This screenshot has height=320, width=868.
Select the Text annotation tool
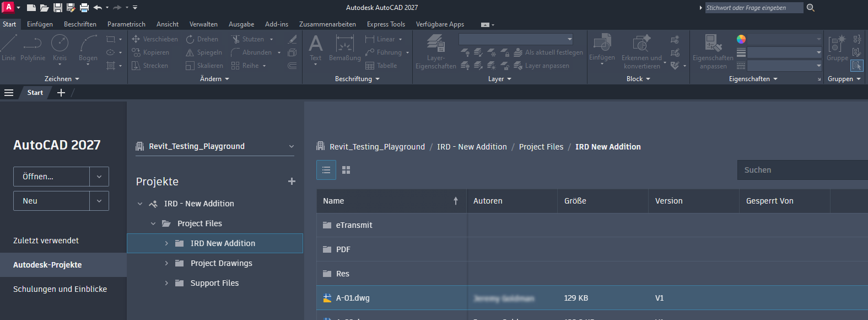click(x=316, y=48)
